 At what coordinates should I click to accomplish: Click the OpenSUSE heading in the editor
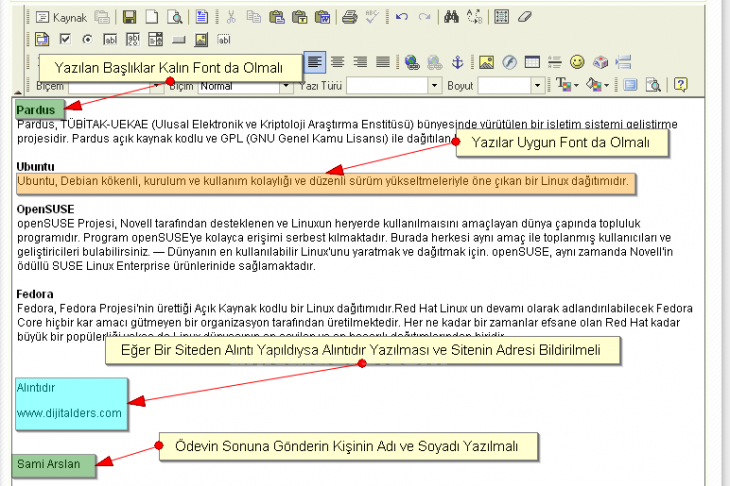click(x=45, y=209)
